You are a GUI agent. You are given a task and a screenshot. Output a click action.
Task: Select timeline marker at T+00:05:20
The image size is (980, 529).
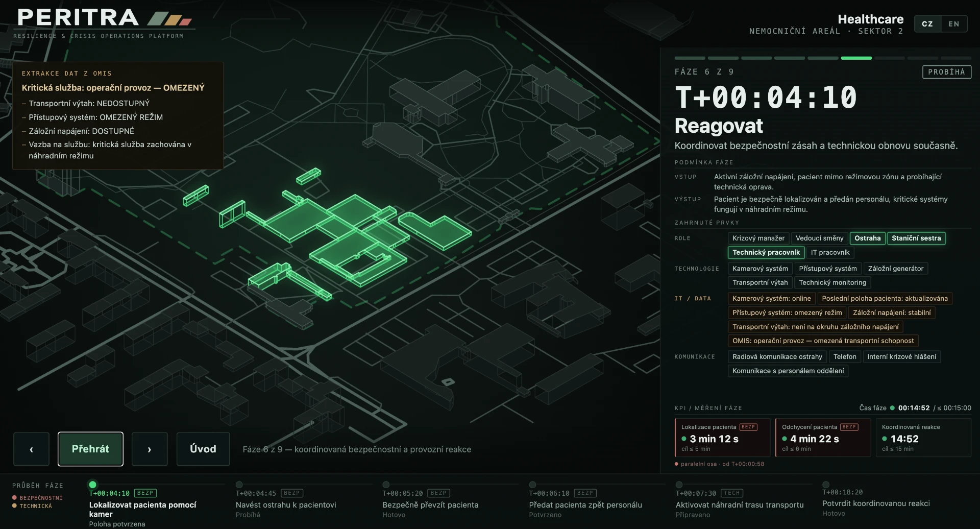386,485
